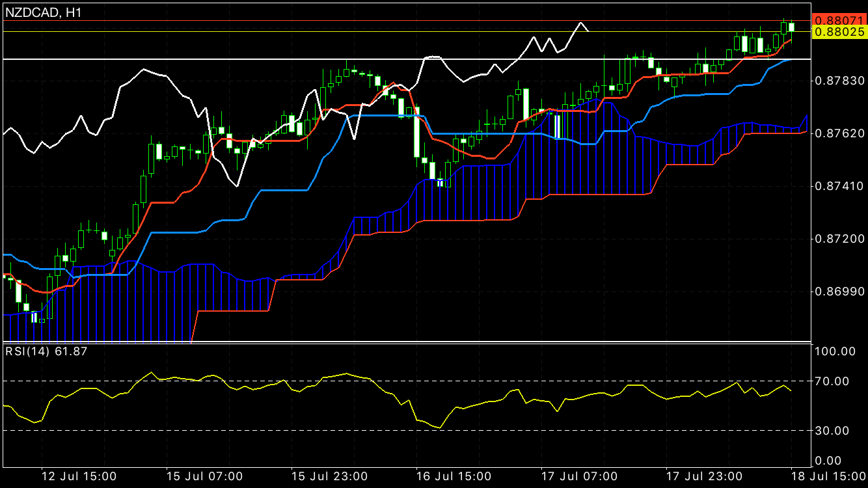Screen dimensions: 868x488
Task: Select the red 0.88071 price label
Action: point(839,20)
